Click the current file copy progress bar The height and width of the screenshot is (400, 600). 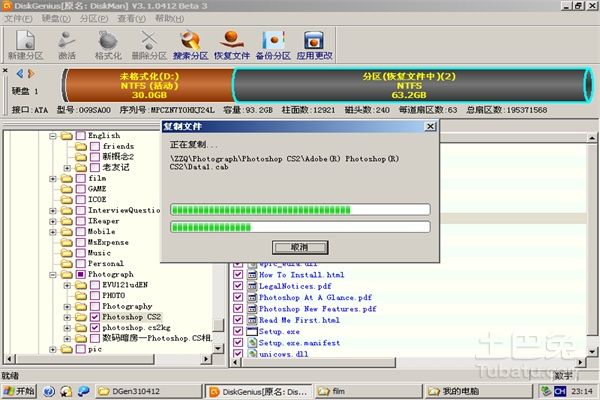(x=300, y=209)
